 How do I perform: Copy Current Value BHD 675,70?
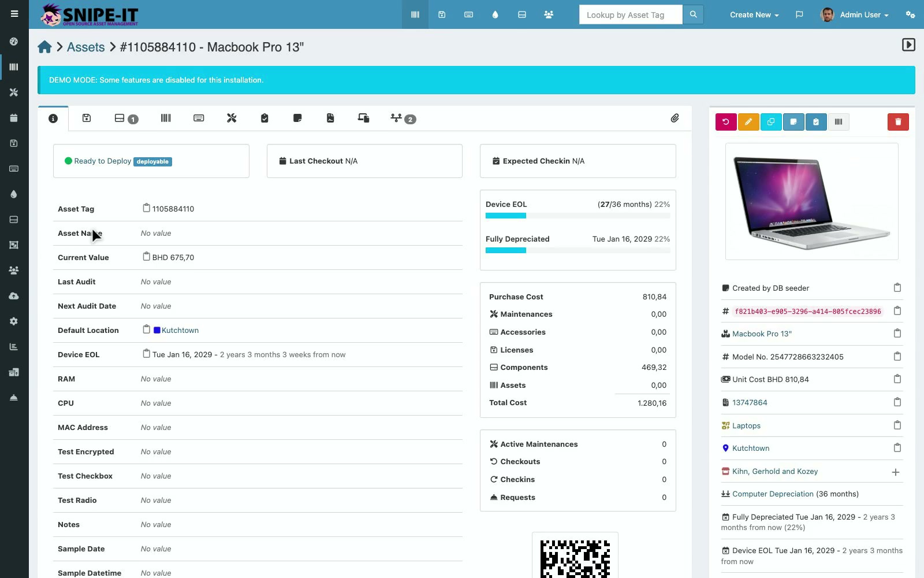147,257
